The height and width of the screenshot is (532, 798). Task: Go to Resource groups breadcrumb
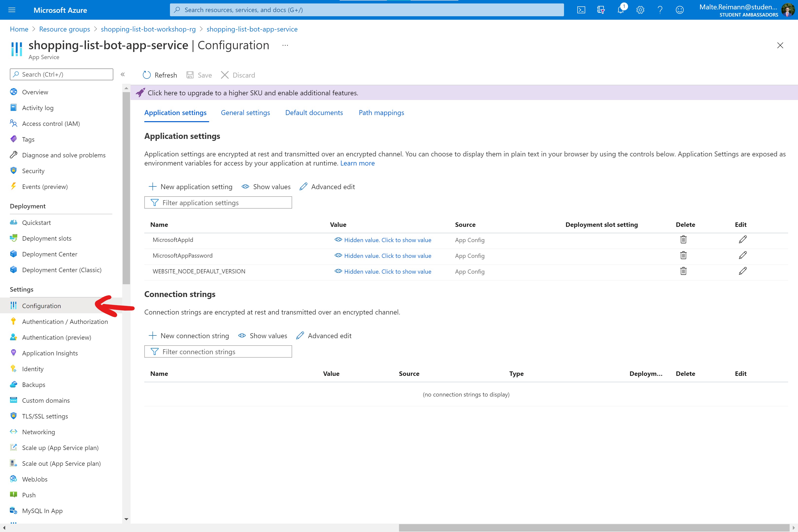point(65,29)
